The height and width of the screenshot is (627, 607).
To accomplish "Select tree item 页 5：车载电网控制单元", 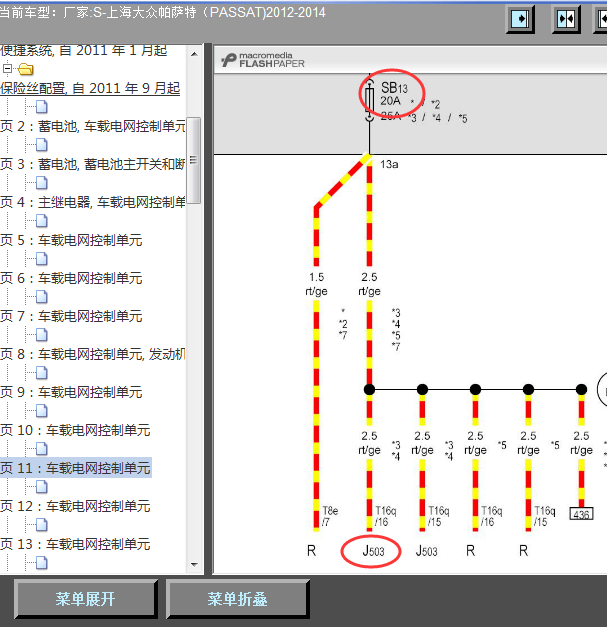I will (x=71, y=240).
